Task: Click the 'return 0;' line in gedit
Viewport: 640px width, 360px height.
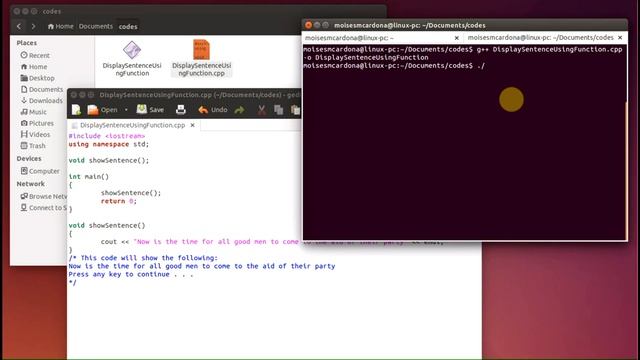Action: pyautogui.click(x=118, y=201)
